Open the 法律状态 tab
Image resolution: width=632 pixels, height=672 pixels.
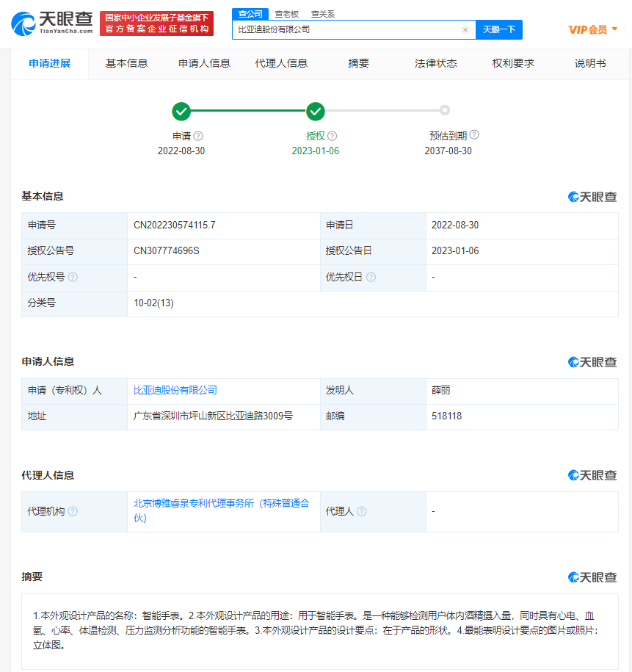(436, 64)
